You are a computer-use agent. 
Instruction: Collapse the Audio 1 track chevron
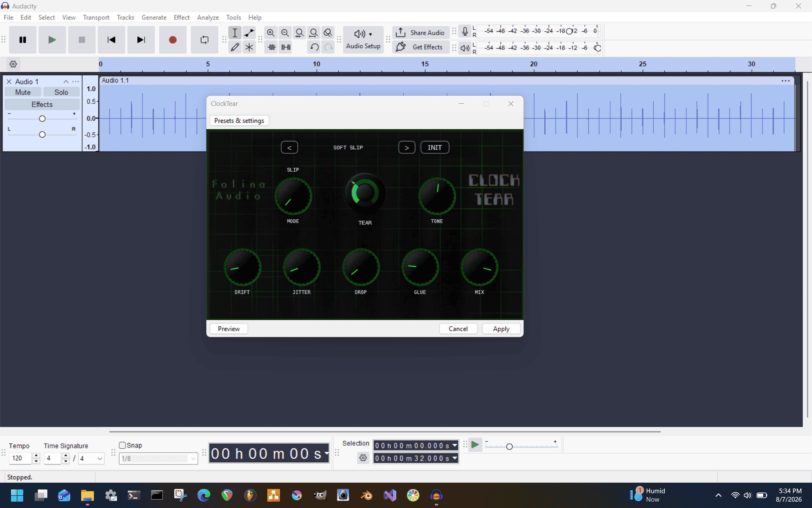pyautogui.click(x=66, y=82)
